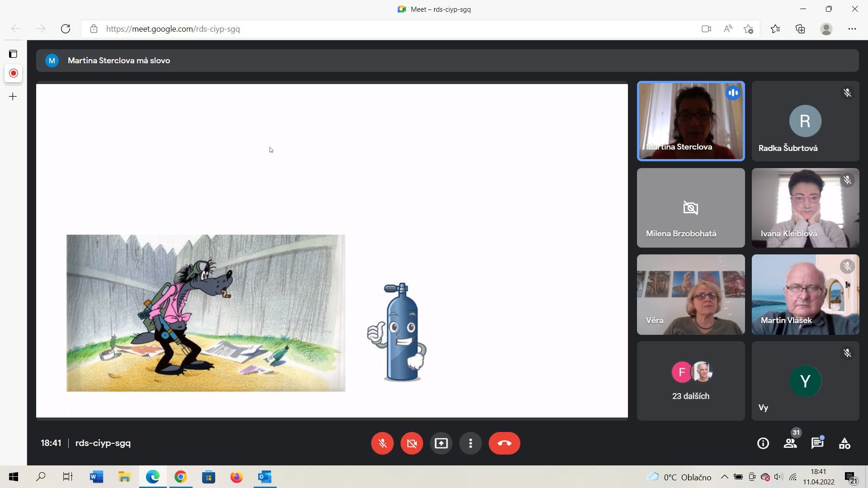Click the Martina Sterclova má slovo banner

(x=448, y=61)
